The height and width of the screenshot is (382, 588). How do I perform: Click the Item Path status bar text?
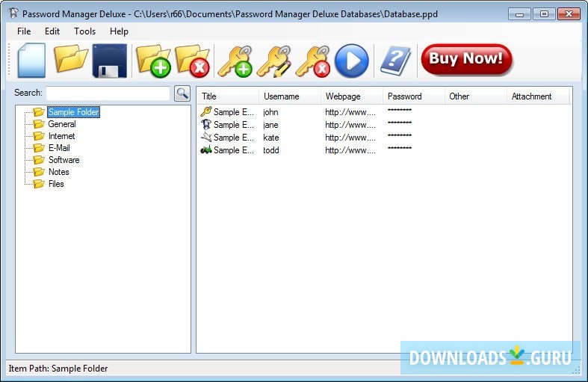tap(58, 369)
